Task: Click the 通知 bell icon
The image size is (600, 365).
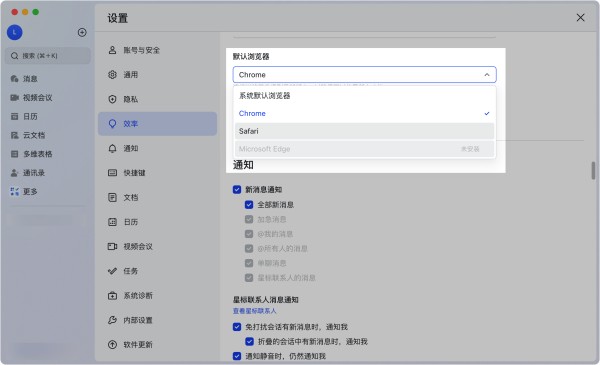Action: (112, 148)
